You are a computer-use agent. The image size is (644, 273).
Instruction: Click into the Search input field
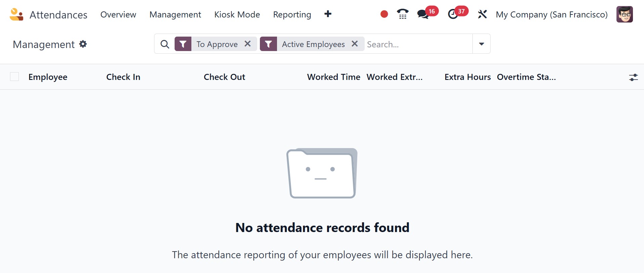click(x=418, y=44)
